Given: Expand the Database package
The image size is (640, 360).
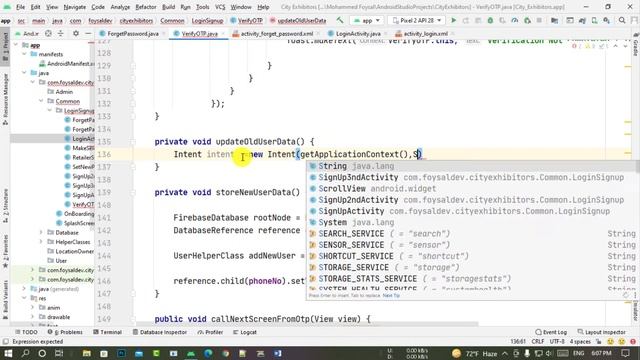Looking at the screenshot, I should click(x=41, y=233).
